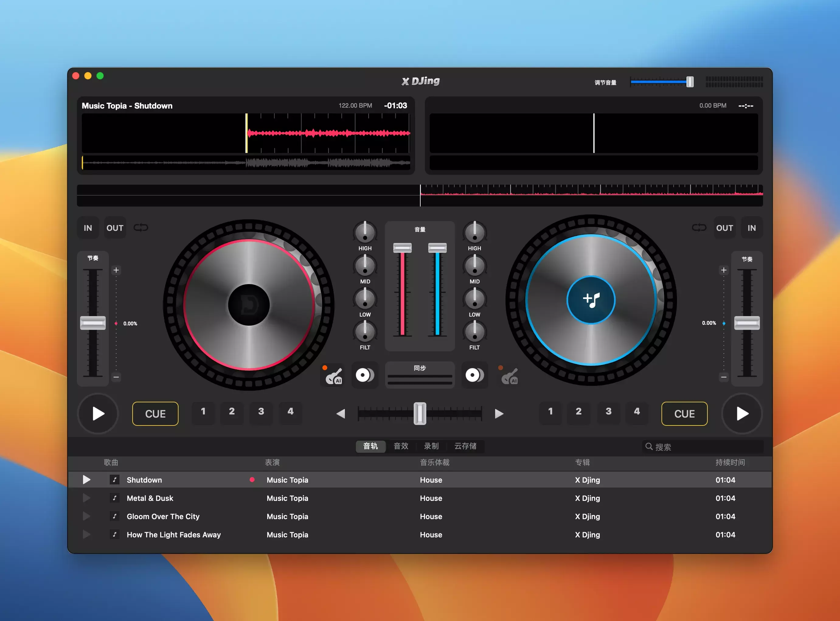Viewport: 840px width, 621px height.
Task: Decrease right tempo with minus button
Action: 724,377
